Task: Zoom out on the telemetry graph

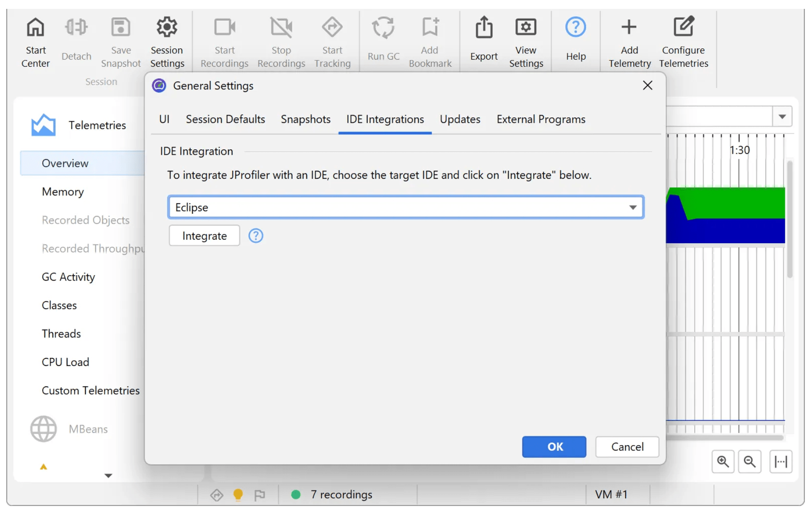Action: click(750, 462)
